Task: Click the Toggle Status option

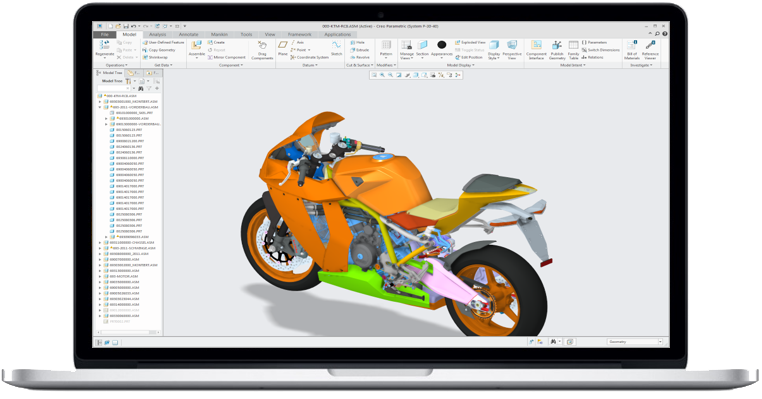Action: (x=469, y=50)
